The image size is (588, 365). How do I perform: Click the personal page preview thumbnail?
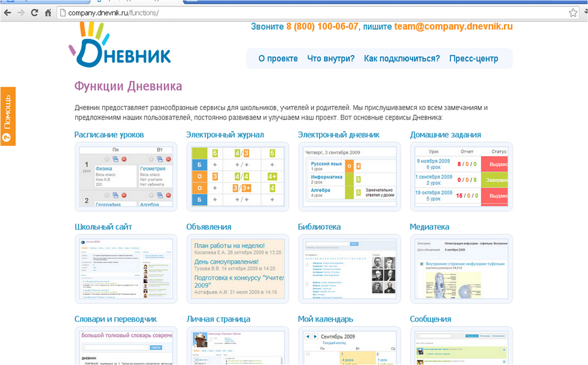pyautogui.click(x=238, y=346)
